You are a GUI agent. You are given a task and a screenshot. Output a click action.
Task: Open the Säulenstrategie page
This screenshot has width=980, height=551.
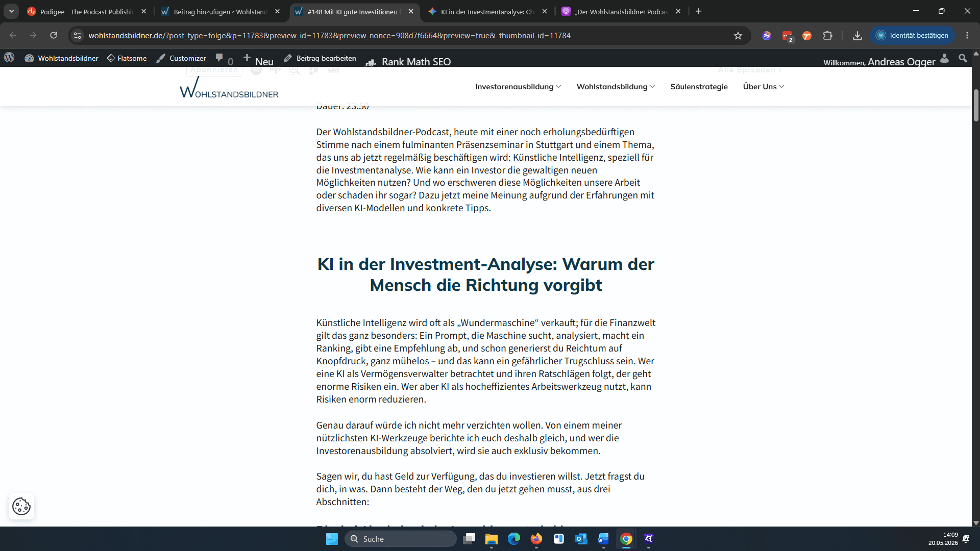(x=699, y=87)
